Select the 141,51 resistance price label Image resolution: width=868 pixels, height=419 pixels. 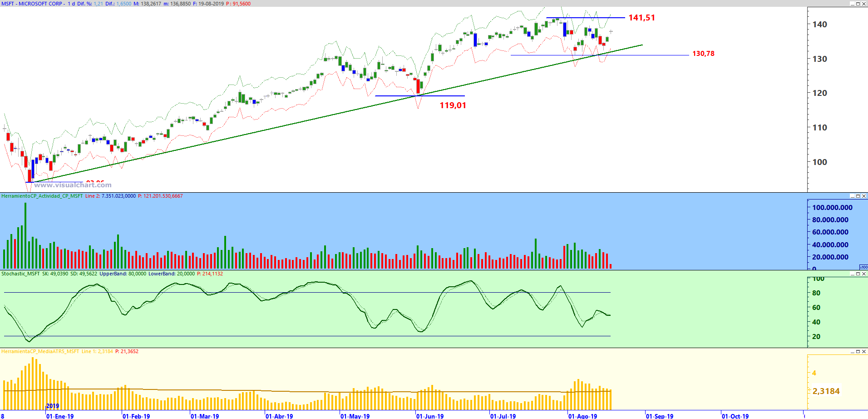tap(642, 18)
